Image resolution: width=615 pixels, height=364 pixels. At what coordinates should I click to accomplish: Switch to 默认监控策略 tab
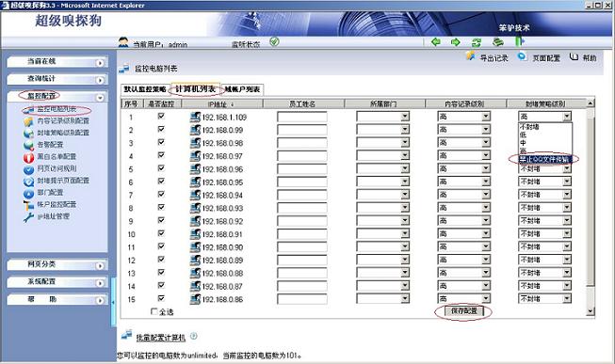(145, 89)
